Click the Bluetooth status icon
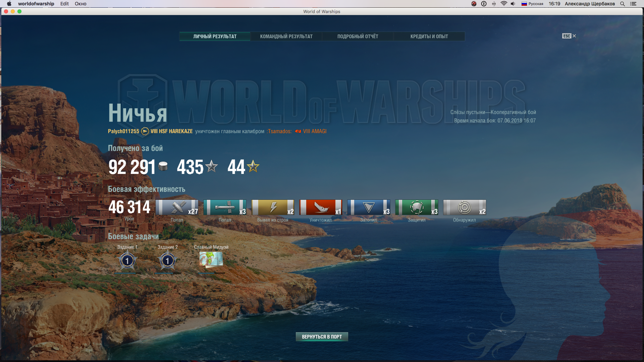The height and width of the screenshot is (362, 644). [494, 4]
